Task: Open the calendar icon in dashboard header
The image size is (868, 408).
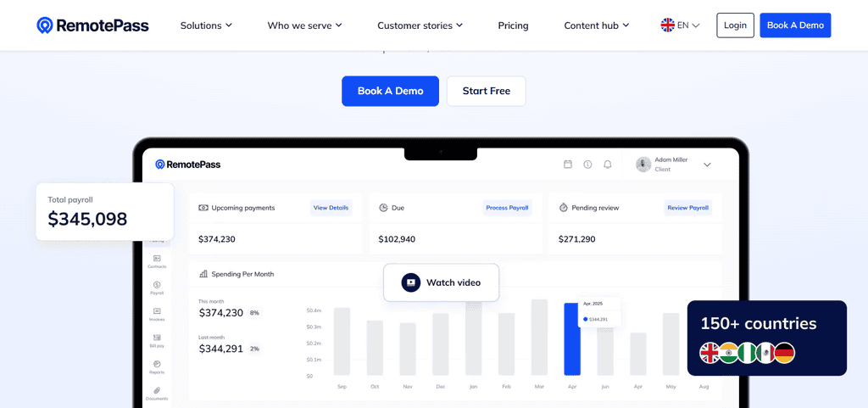Action: click(x=567, y=165)
